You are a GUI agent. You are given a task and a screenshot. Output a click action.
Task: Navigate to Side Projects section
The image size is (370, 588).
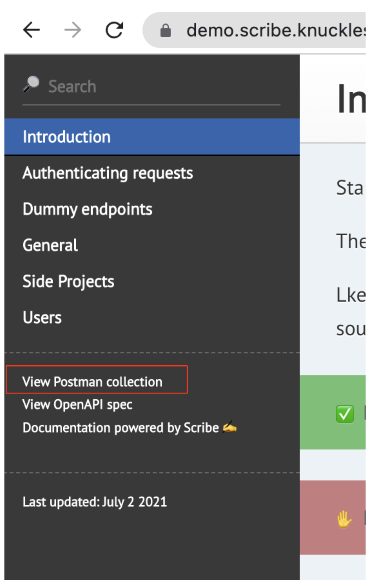[68, 281]
